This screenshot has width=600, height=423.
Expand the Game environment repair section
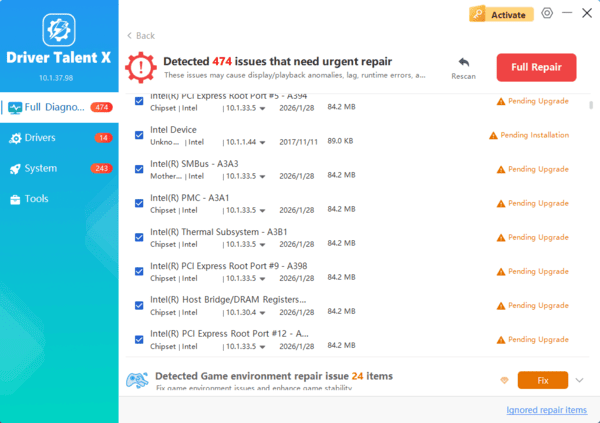(579, 380)
